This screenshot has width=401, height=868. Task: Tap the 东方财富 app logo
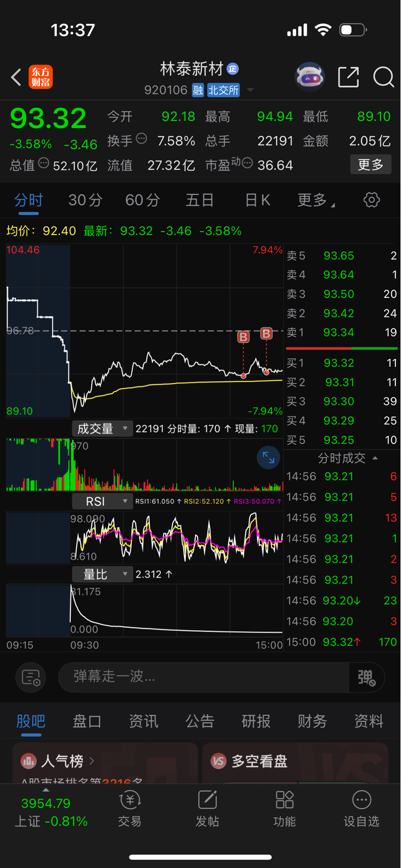tap(41, 77)
